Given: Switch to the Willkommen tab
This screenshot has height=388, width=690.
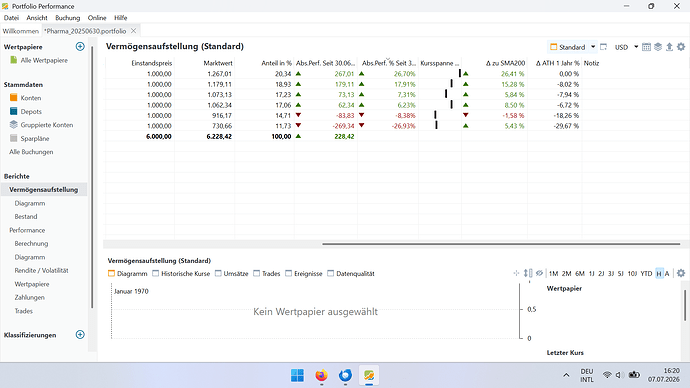Looking at the screenshot, I should click(x=21, y=31).
